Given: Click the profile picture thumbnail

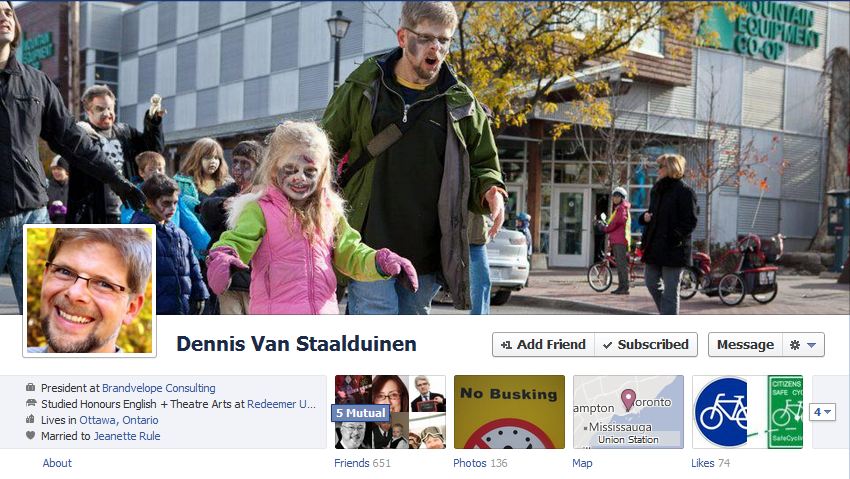Looking at the screenshot, I should coord(89,290).
